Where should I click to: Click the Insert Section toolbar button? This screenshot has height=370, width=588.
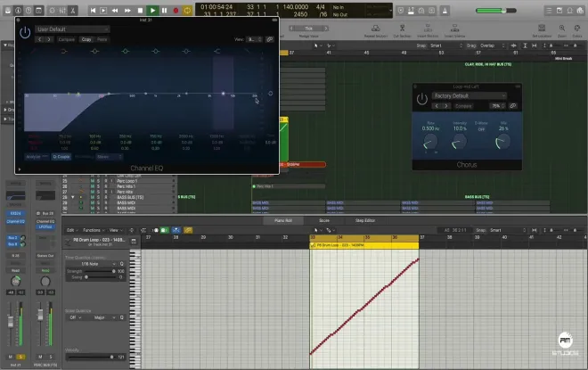tap(428, 31)
